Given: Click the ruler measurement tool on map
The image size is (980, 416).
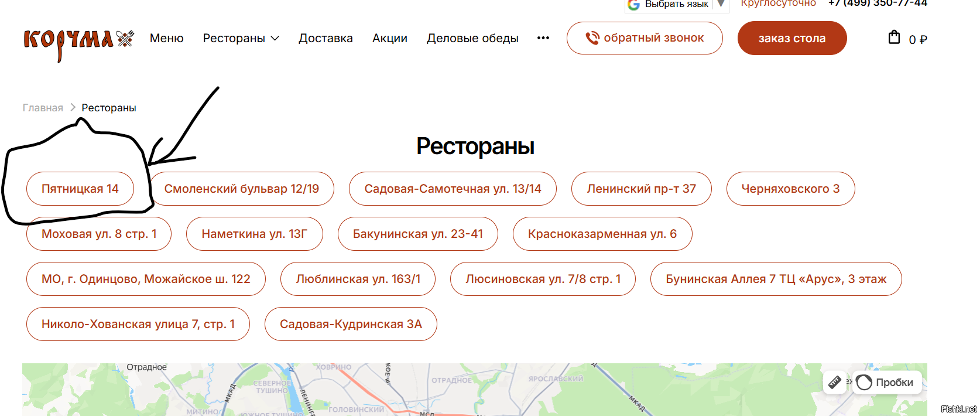Looking at the screenshot, I should [835, 383].
